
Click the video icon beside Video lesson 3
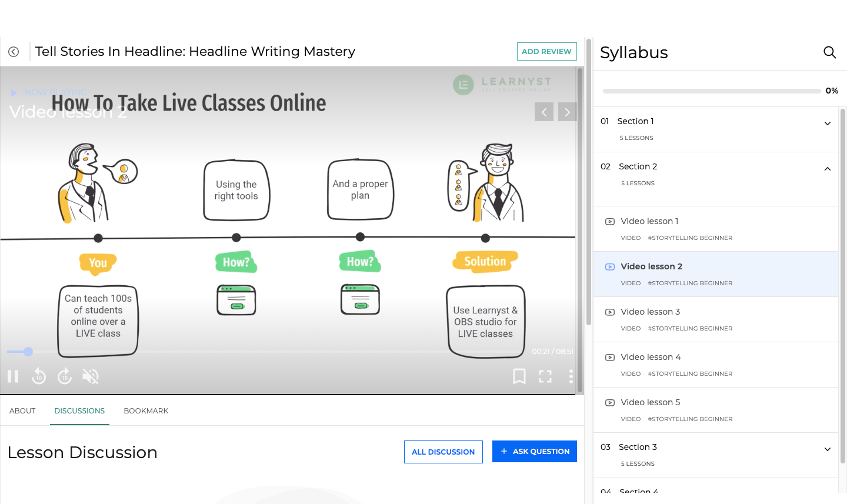pos(610,312)
